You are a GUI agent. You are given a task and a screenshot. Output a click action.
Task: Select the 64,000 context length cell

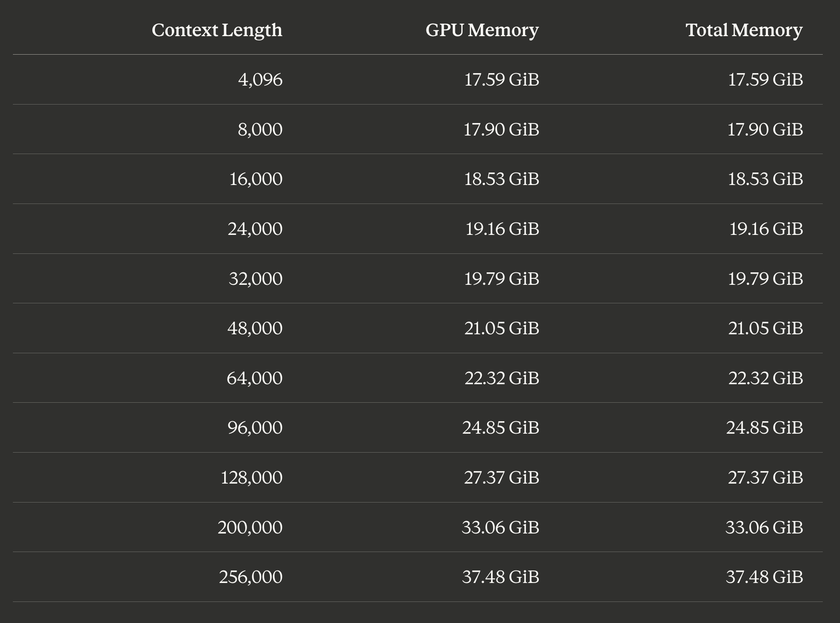[255, 378]
